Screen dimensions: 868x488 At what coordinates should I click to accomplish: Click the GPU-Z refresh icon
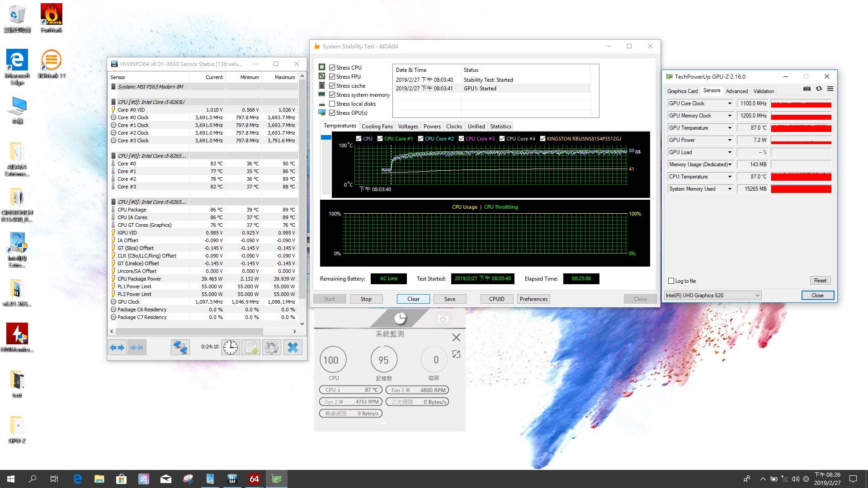819,89
